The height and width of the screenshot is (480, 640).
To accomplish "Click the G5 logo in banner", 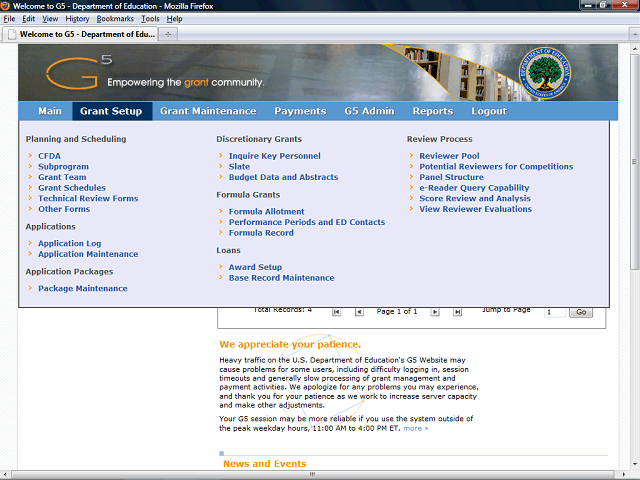I will coord(79,72).
